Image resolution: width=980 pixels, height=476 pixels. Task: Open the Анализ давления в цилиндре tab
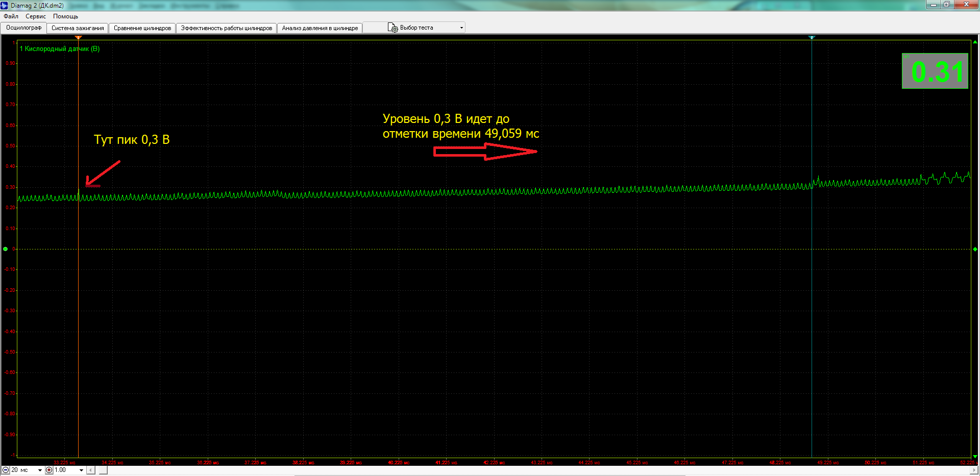pos(320,28)
